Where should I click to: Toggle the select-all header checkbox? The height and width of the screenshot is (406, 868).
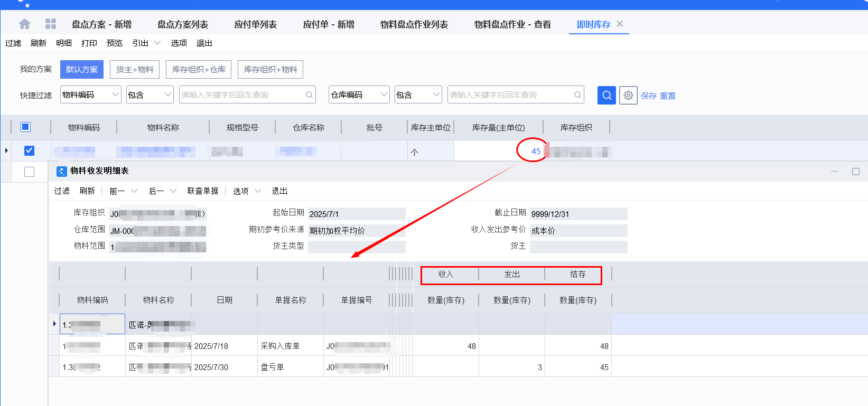pos(25,127)
